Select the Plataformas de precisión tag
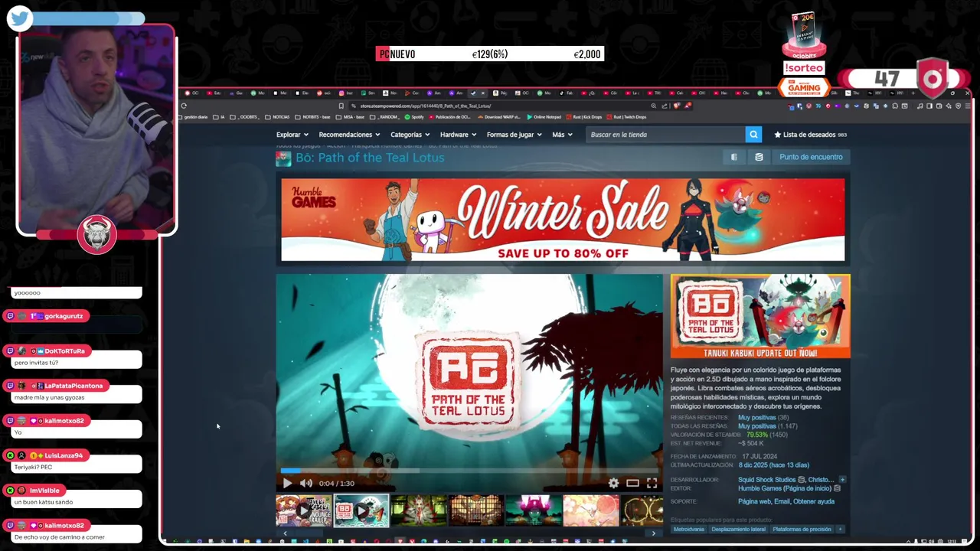The width and height of the screenshot is (980, 551). point(802,530)
